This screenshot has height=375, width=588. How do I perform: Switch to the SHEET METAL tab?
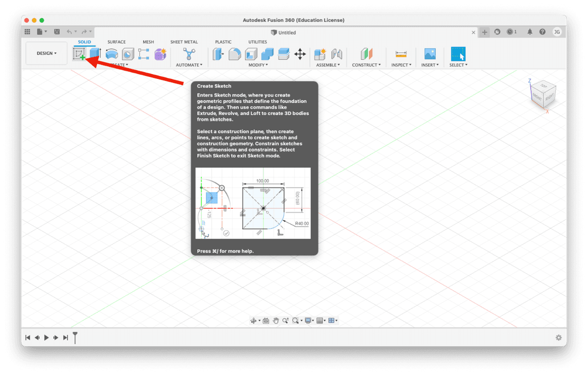click(x=184, y=42)
